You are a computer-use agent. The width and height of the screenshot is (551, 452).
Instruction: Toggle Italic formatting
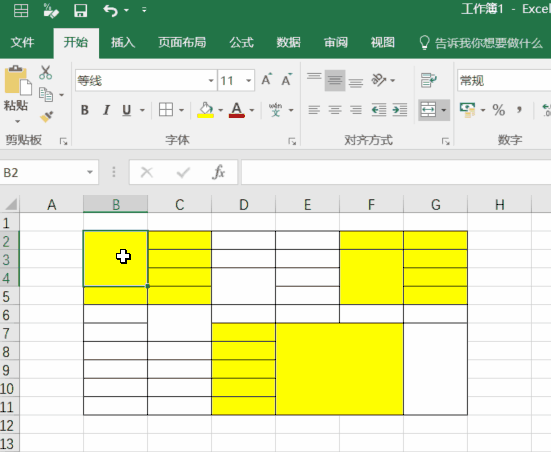106,110
